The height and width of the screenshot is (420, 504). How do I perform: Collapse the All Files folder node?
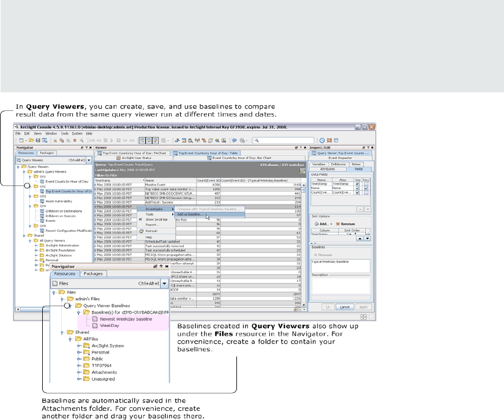[x=70, y=339]
